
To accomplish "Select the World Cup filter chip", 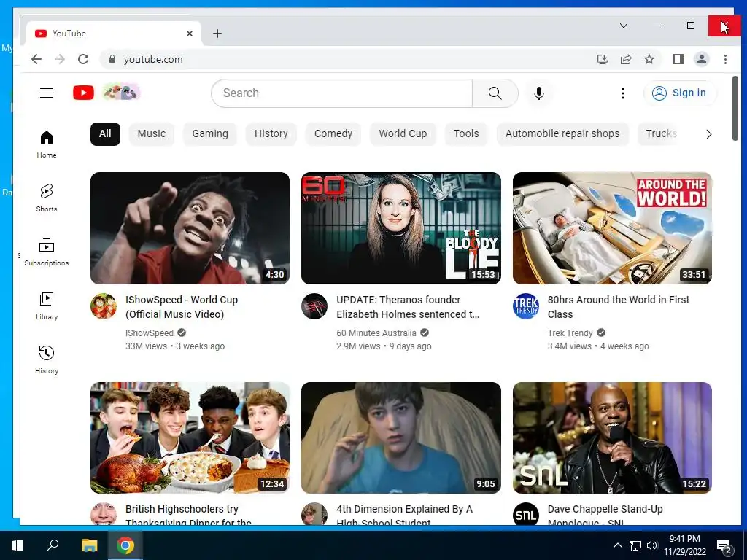I will coord(403,134).
